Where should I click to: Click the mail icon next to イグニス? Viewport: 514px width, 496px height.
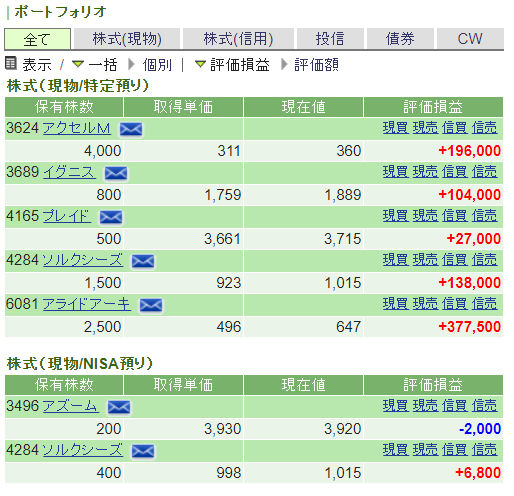click(x=116, y=173)
